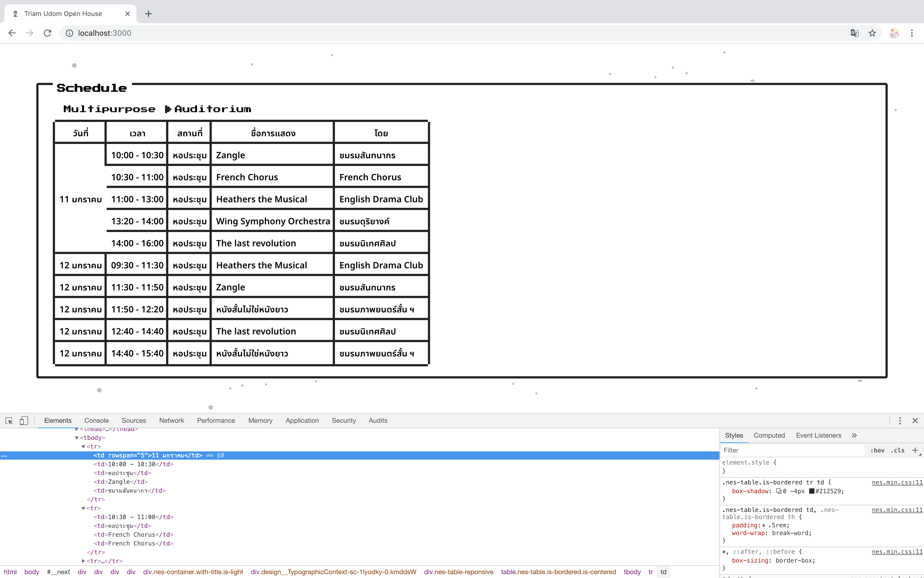924x578 pixels.
Task: Open Chrome three-dot menu
Action: click(912, 33)
